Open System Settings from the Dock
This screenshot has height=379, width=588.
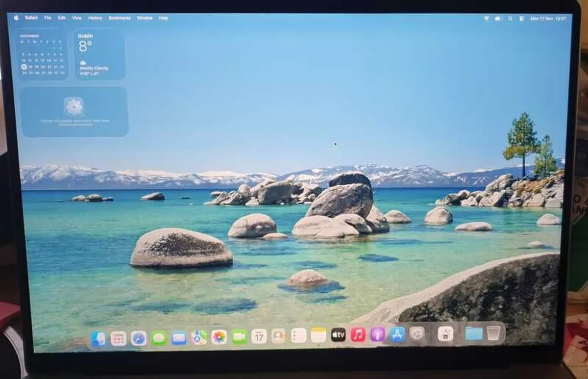(x=417, y=336)
